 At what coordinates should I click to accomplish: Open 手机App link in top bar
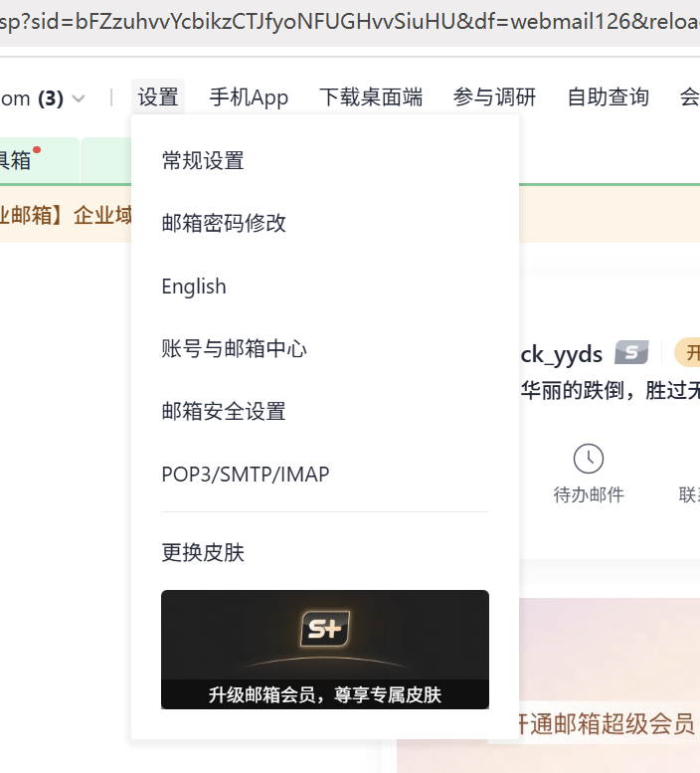(x=249, y=97)
